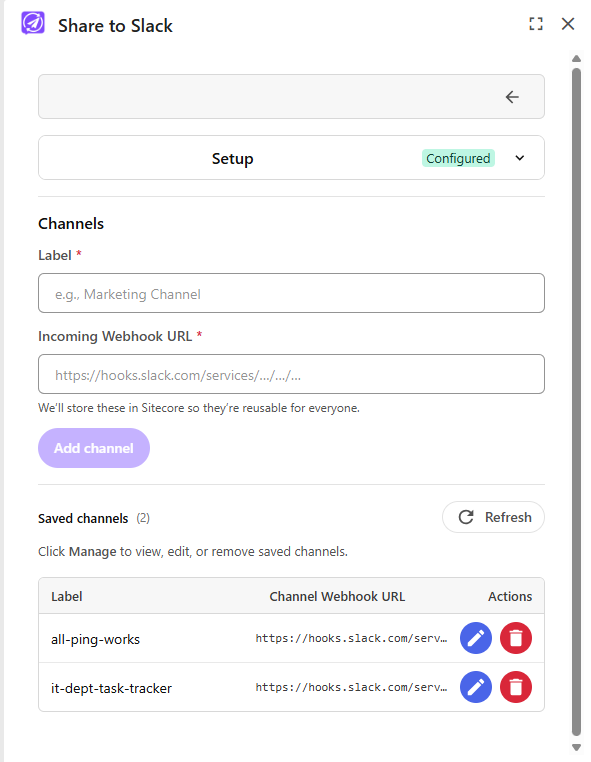
Task: Focus the Label input field
Action: click(x=291, y=293)
